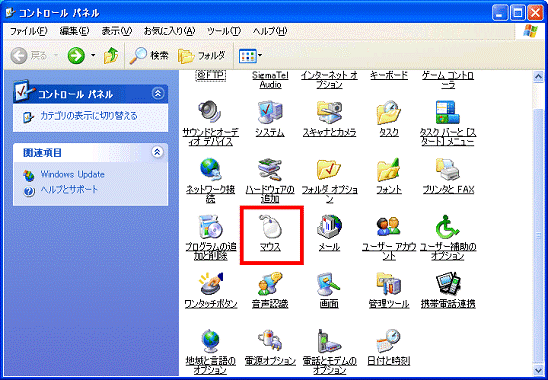Toggle the フォルダ folders pane button

pos(202,56)
